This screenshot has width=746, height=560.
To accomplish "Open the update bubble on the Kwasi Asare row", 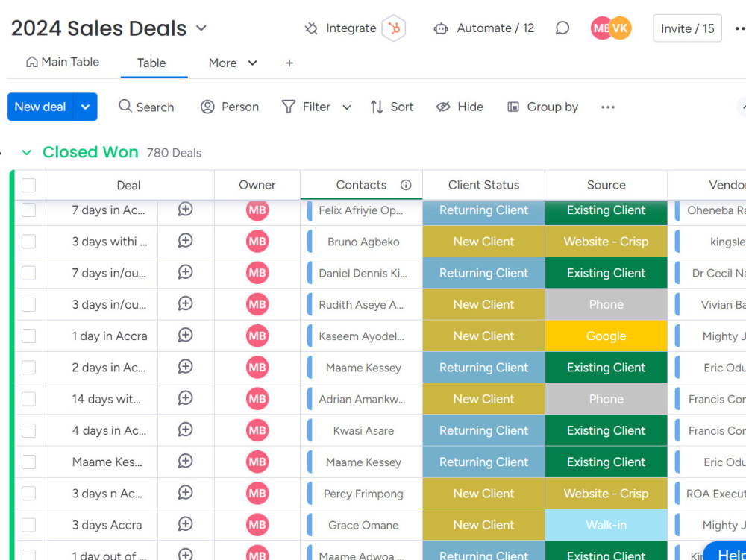I will (x=185, y=430).
